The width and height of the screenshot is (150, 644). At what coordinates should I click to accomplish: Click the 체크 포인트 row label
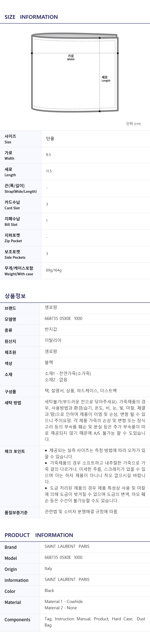(x=14, y=451)
